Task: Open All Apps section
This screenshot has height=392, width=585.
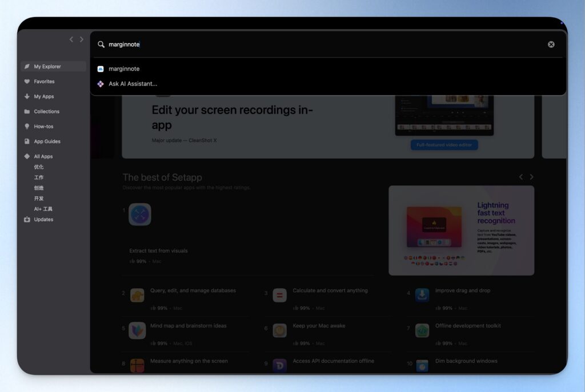Action: [x=53, y=156]
